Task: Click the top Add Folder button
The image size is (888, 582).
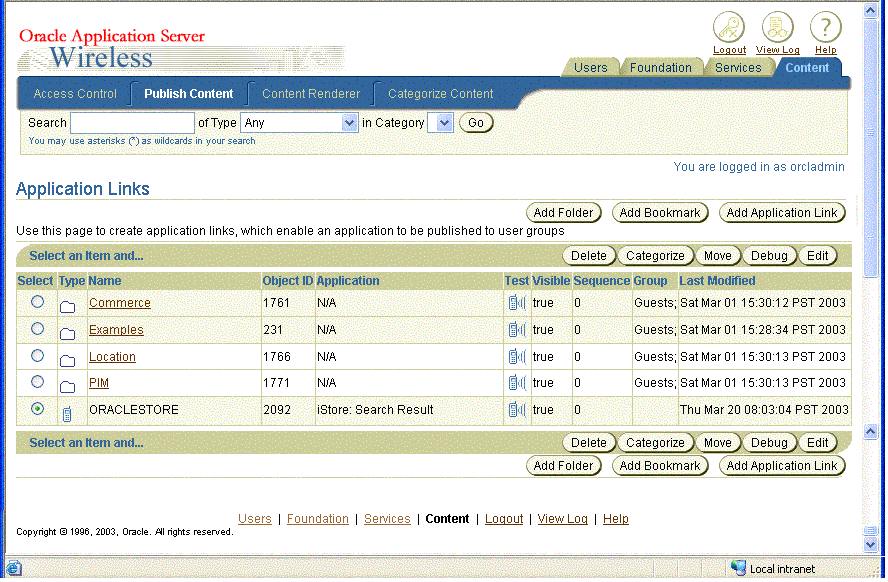Action: pos(563,213)
